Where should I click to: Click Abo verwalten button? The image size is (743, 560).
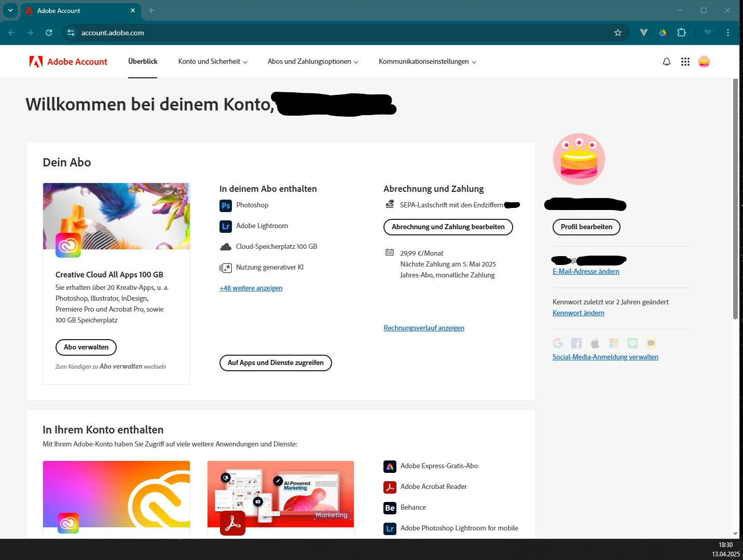pos(86,347)
